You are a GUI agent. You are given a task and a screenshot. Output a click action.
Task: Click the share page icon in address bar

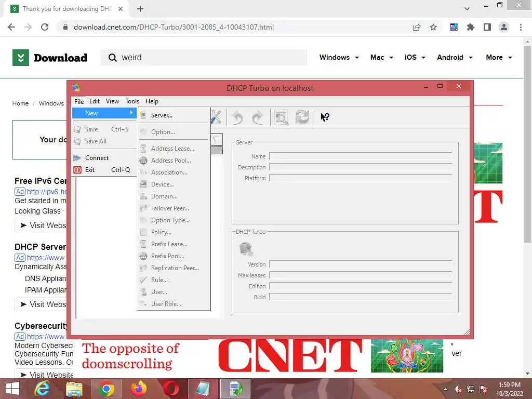pos(417,27)
